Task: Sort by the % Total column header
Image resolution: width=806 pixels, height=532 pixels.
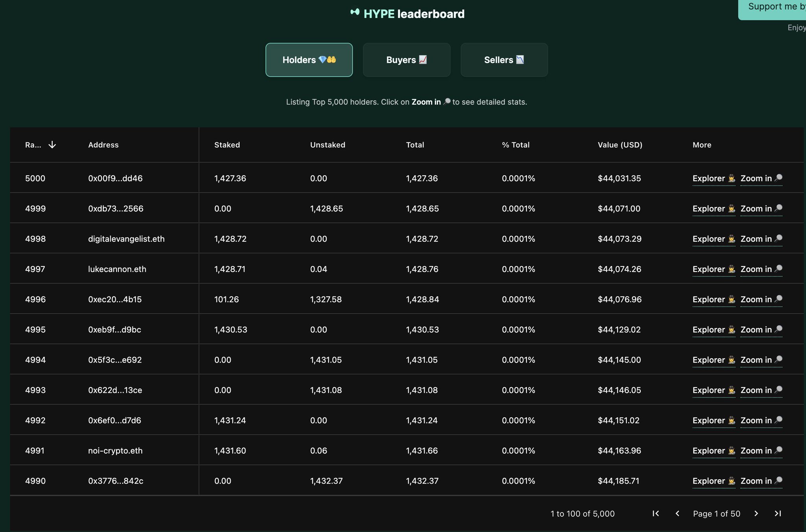Action: 516,145
